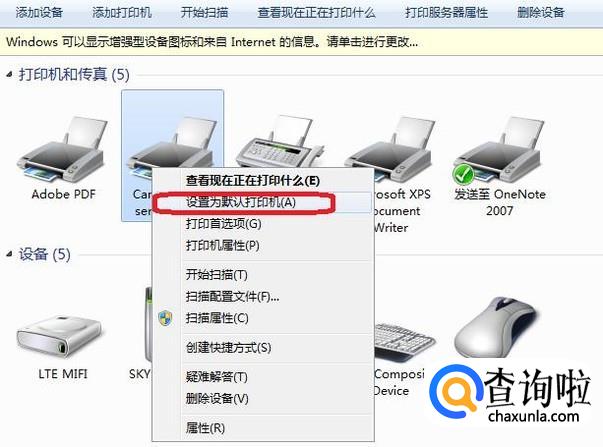Choose 打印首选项(G) from context menu

tap(224, 224)
